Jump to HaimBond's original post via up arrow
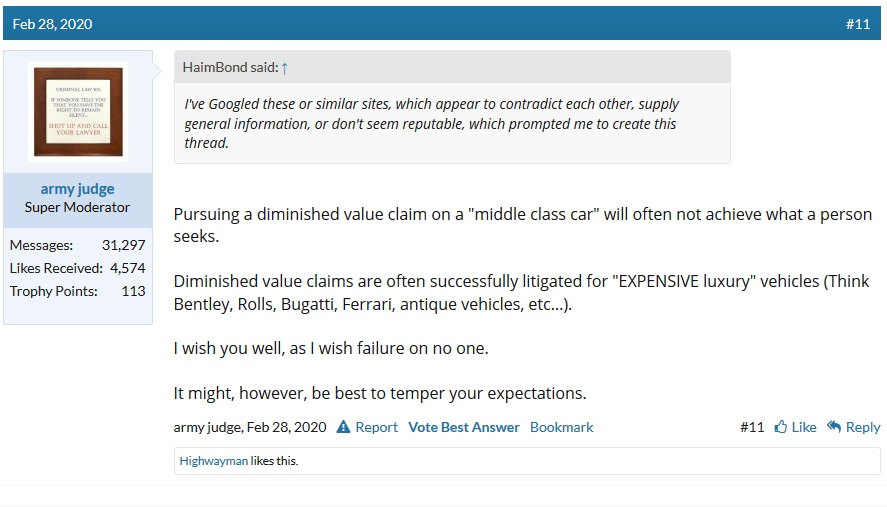 click(285, 68)
